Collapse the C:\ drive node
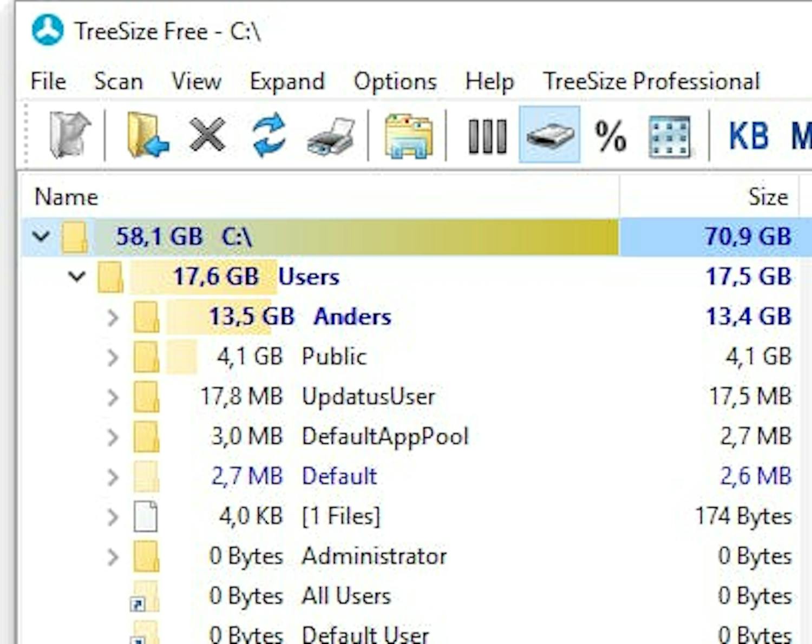 tap(41, 235)
